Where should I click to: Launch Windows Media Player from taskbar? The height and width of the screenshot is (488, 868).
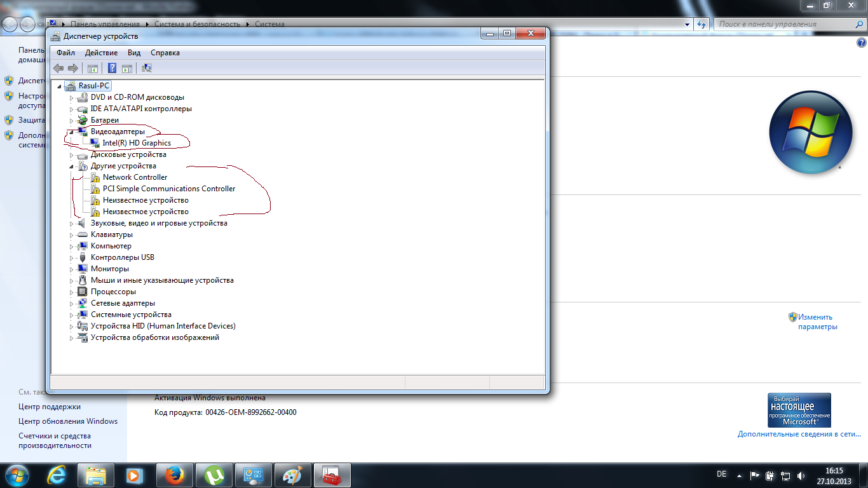tap(135, 475)
